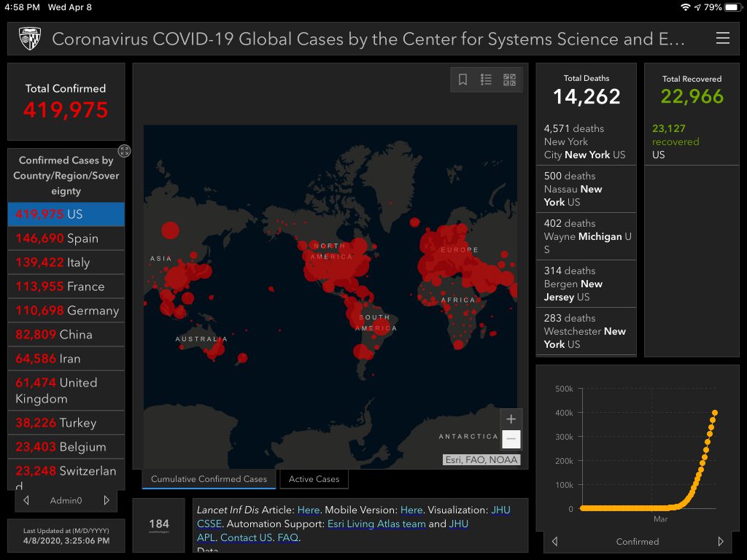Open the map bookmarks icon
Image resolution: width=747 pixels, height=560 pixels.
pyautogui.click(x=462, y=80)
